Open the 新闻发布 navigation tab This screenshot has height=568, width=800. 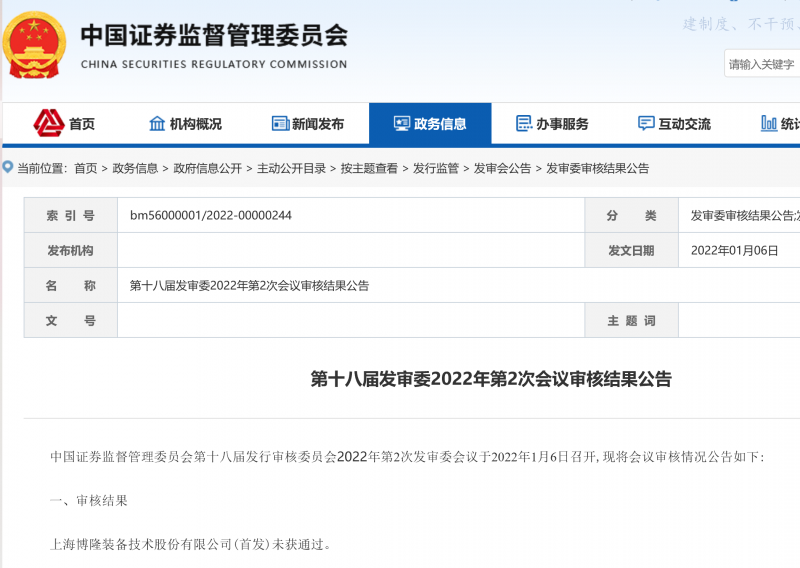click(x=308, y=124)
